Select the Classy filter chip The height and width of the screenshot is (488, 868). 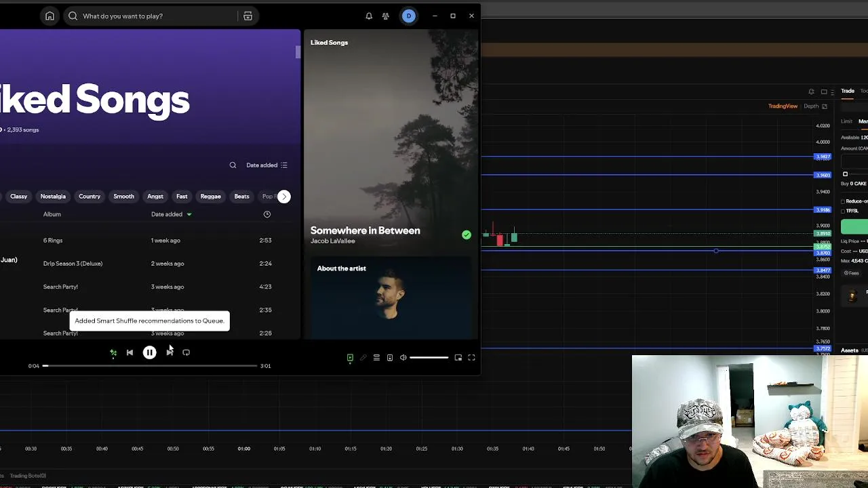(18, 197)
